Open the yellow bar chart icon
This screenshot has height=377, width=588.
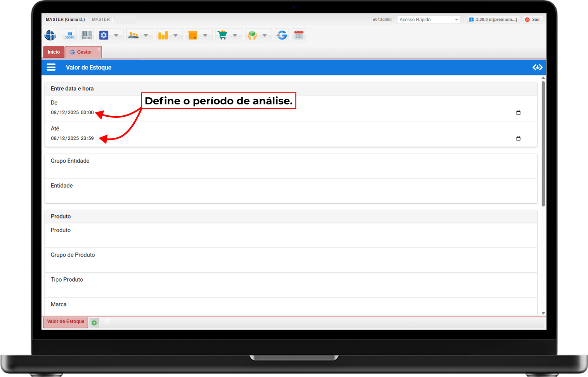coord(163,35)
